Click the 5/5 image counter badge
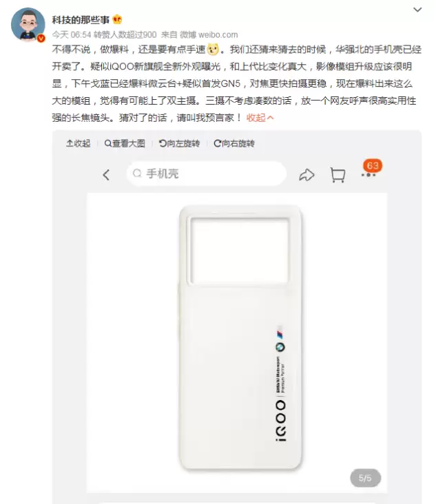This screenshot has height=504, width=434. click(365, 478)
